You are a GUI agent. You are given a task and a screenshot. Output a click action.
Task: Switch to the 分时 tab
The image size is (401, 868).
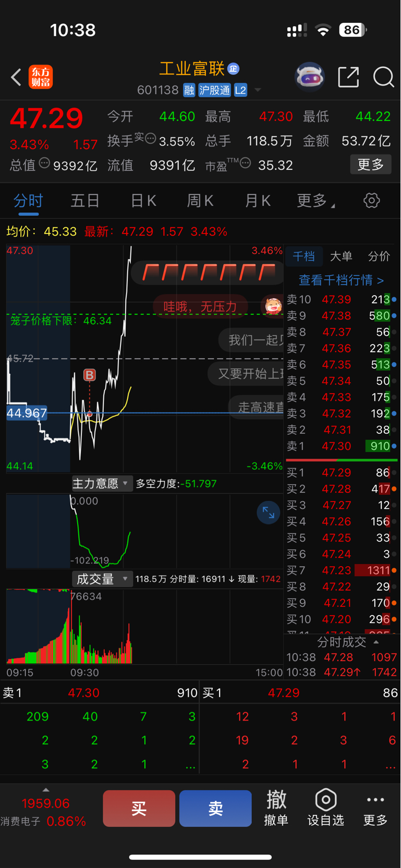pyautogui.click(x=28, y=201)
